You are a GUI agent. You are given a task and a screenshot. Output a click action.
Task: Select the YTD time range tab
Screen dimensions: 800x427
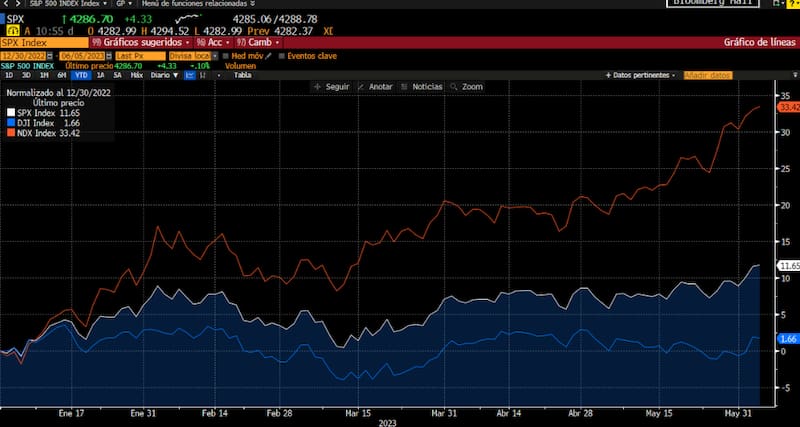80,75
